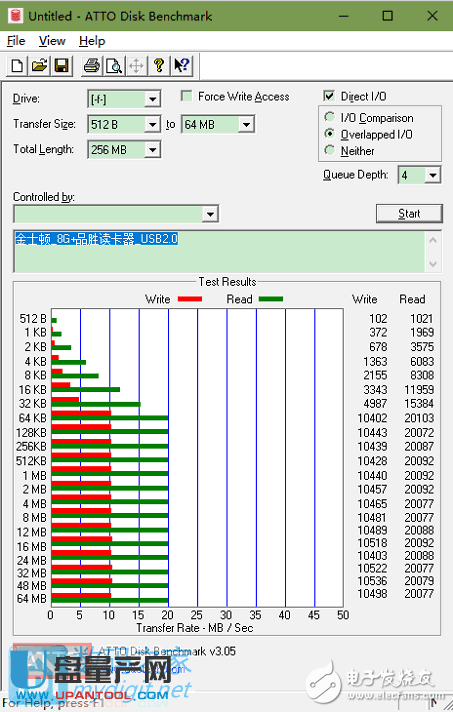Click the red Write legend swatch
Screen dimensions: 453x712
[190, 299]
